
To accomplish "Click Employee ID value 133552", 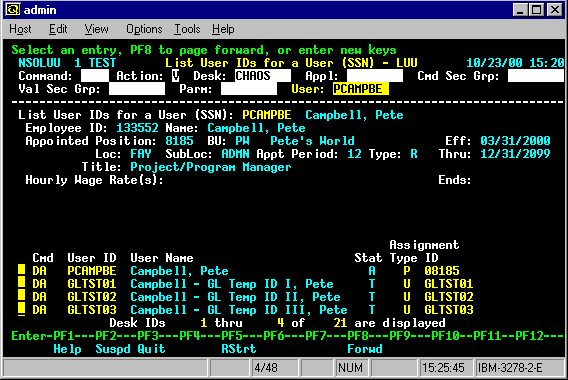I will (x=137, y=128).
